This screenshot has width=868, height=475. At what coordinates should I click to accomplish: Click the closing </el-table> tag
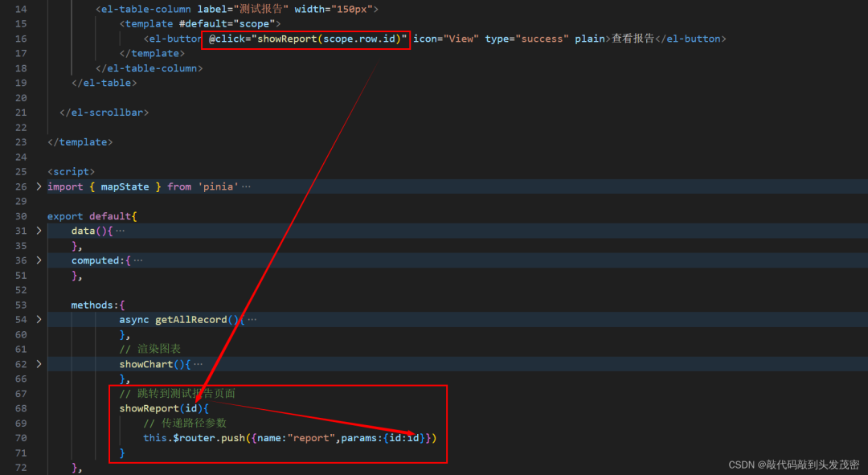(x=104, y=83)
